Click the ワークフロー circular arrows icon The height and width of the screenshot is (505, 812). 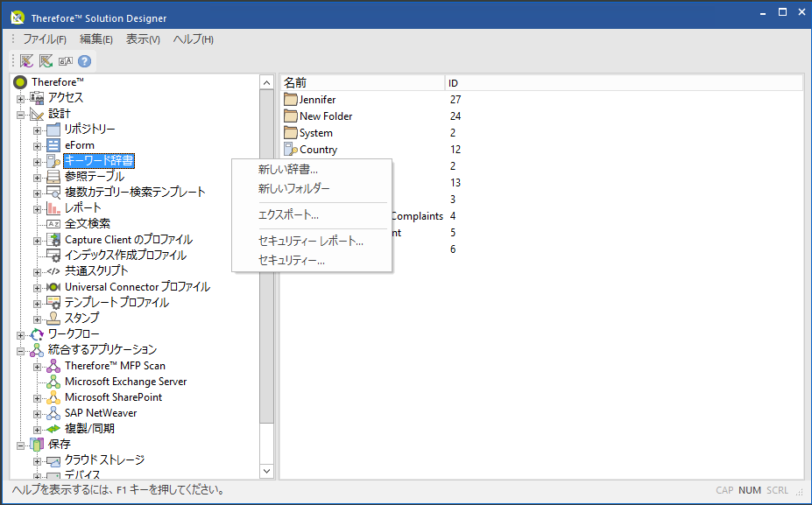[37, 334]
